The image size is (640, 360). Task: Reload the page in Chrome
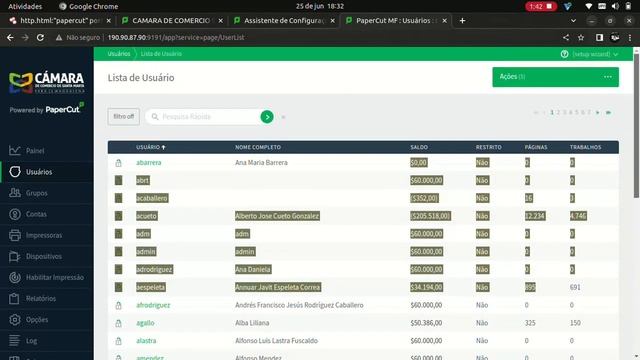pos(40,38)
